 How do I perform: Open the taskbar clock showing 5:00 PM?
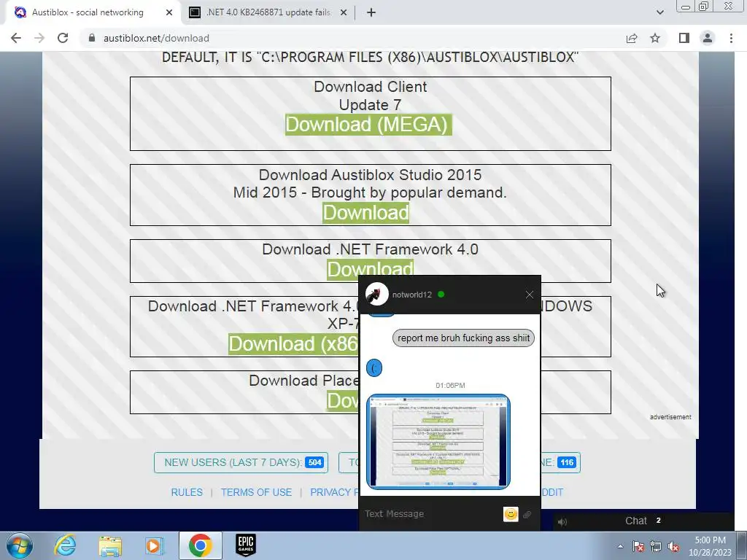(x=710, y=545)
